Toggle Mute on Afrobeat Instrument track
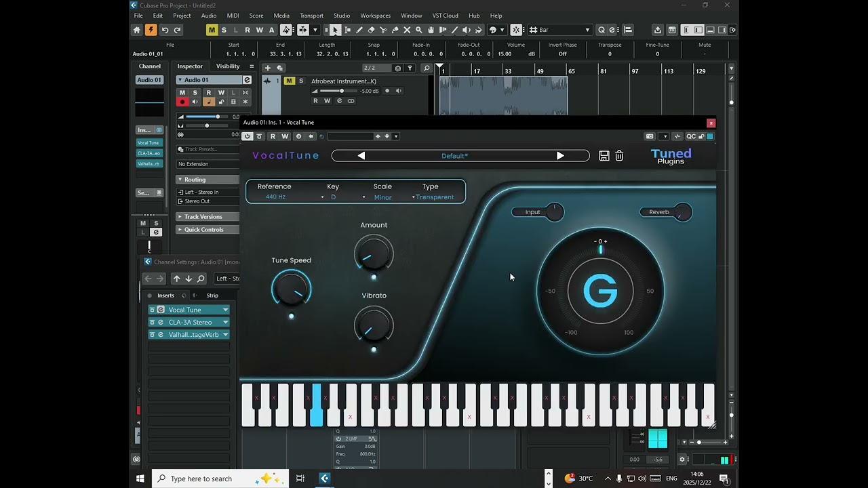 pyautogui.click(x=289, y=81)
